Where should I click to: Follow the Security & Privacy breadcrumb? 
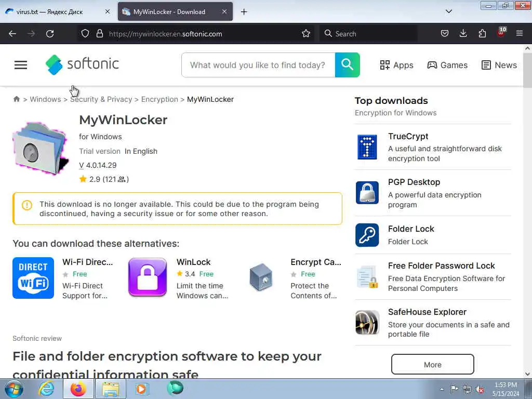coord(101,99)
